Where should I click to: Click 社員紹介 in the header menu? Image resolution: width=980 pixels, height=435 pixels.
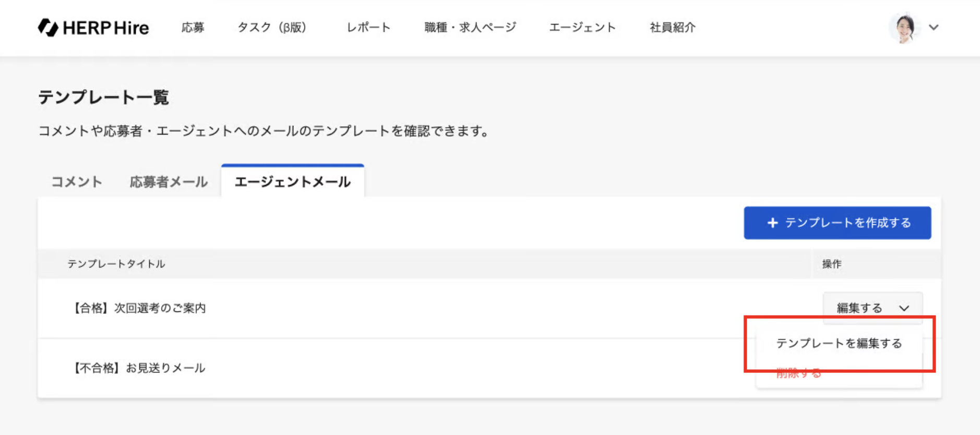pyautogui.click(x=672, y=28)
